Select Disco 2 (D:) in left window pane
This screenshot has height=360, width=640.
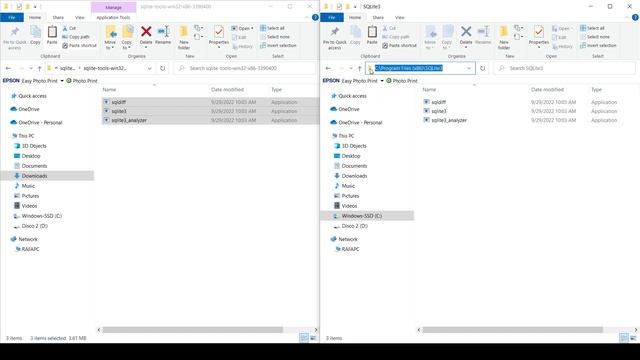pos(34,226)
